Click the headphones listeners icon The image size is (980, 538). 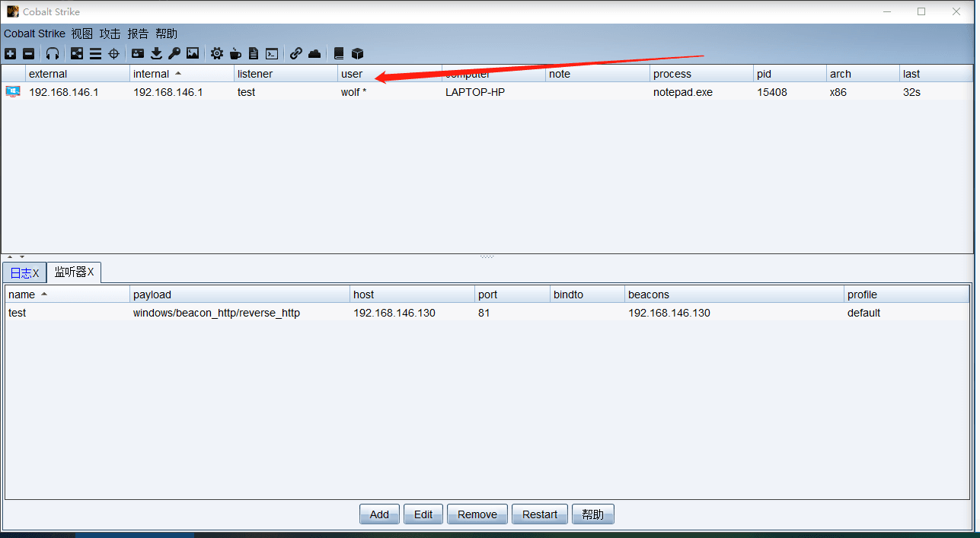[x=53, y=53]
